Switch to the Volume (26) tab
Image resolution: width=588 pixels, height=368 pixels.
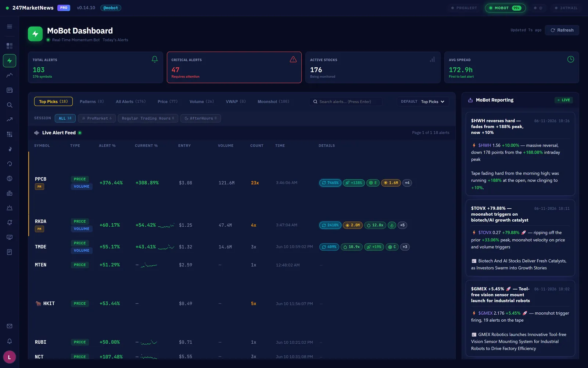tap(202, 102)
